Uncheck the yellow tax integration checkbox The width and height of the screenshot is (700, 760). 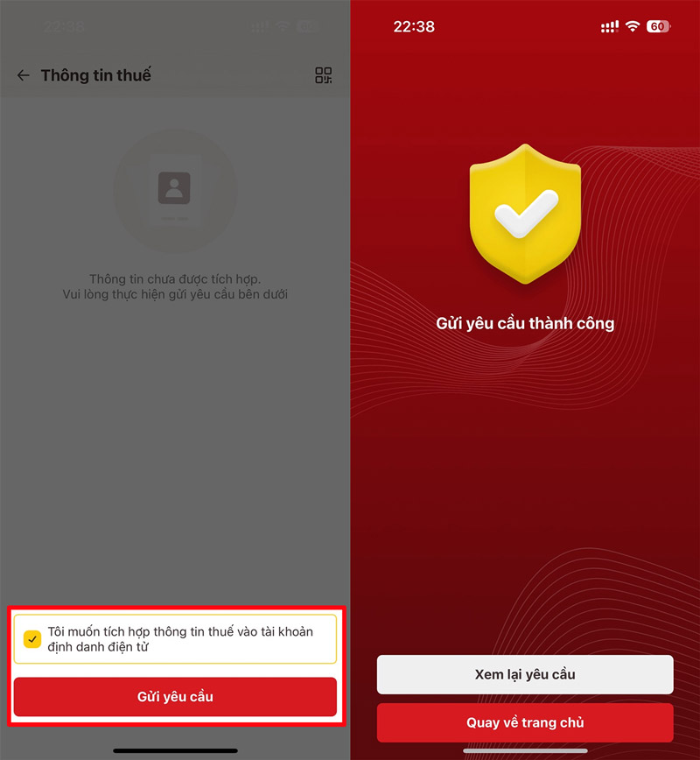[32, 639]
